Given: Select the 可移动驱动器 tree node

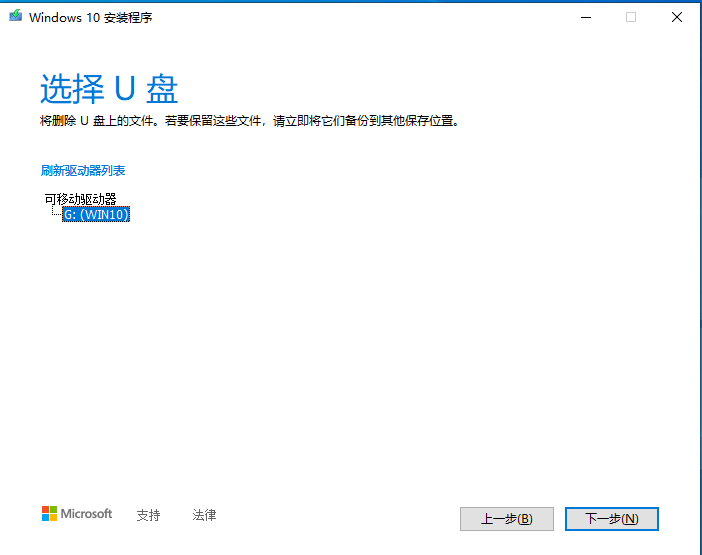Looking at the screenshot, I should click(81, 199).
